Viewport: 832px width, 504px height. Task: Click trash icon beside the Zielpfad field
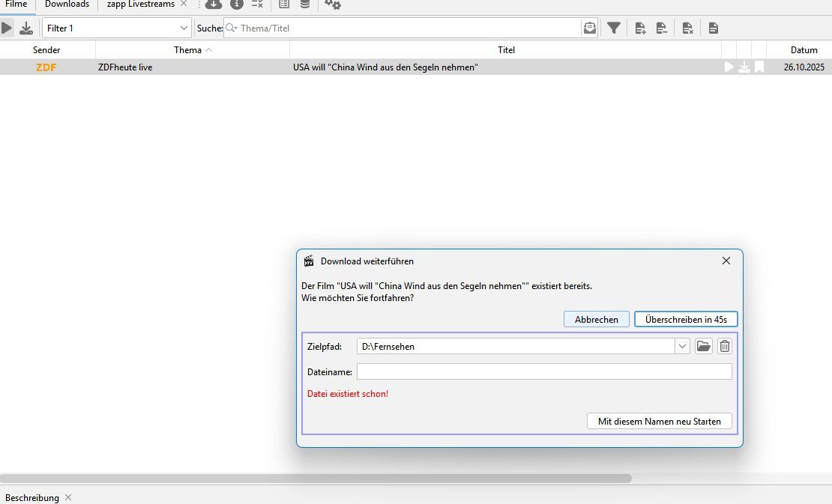[724, 346]
